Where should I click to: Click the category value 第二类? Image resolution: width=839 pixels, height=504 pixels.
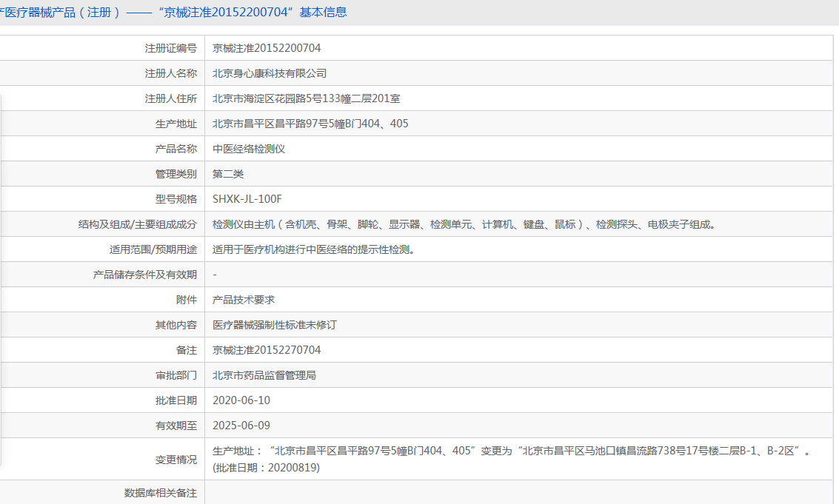point(228,174)
